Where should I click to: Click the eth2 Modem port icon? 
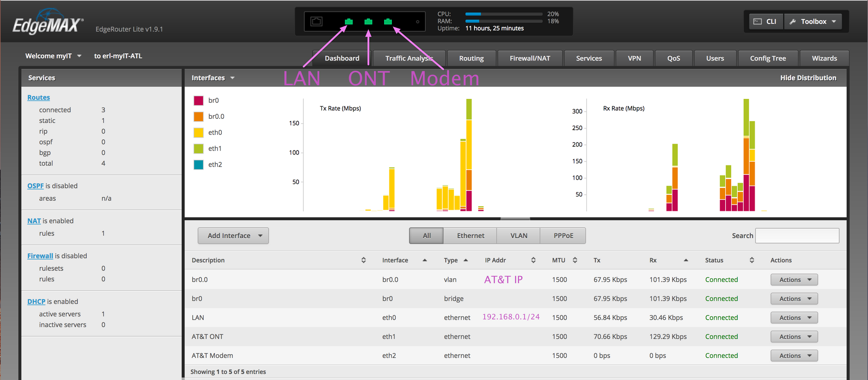388,22
